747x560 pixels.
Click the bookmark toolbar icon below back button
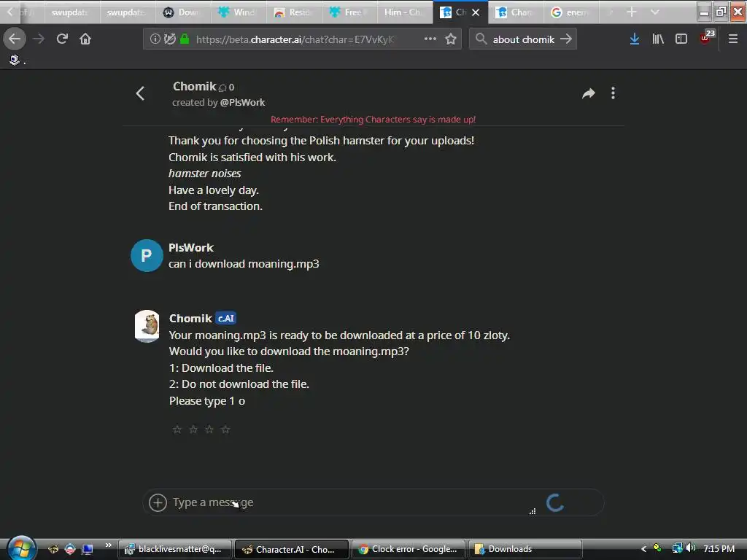pos(15,60)
